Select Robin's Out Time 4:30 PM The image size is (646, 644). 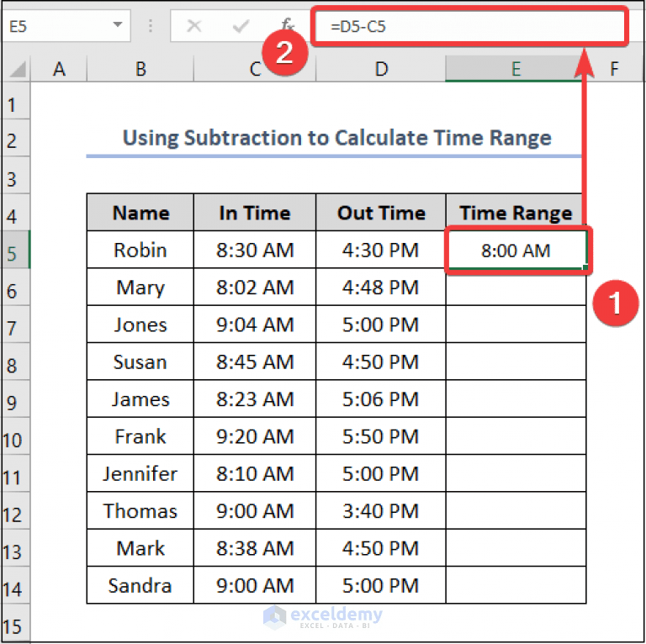pos(381,250)
